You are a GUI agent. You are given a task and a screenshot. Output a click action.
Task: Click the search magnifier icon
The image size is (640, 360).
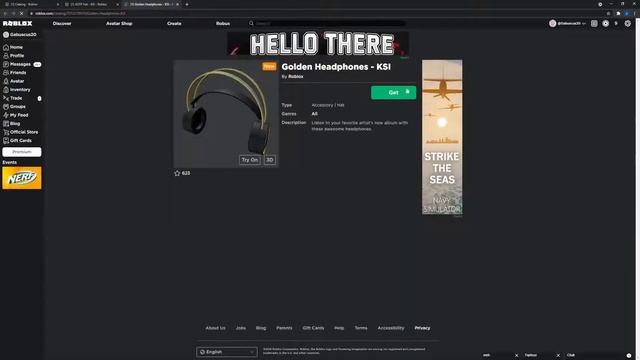point(251,24)
